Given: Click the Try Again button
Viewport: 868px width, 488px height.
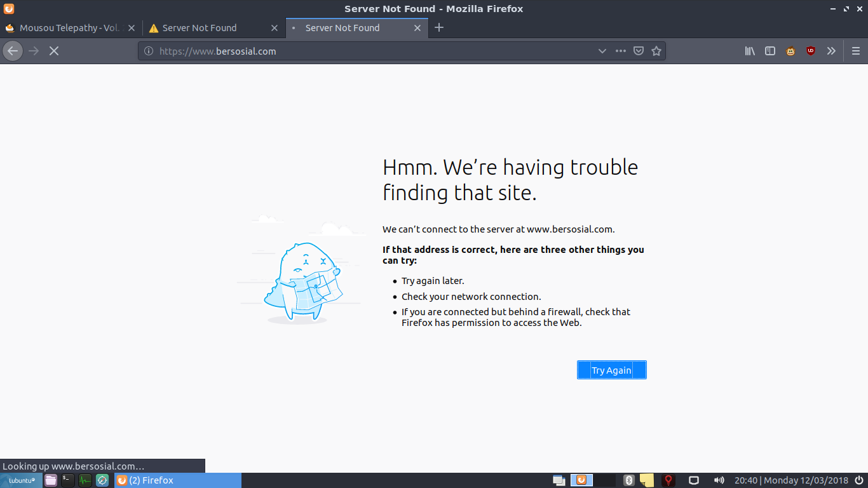Looking at the screenshot, I should [611, 370].
